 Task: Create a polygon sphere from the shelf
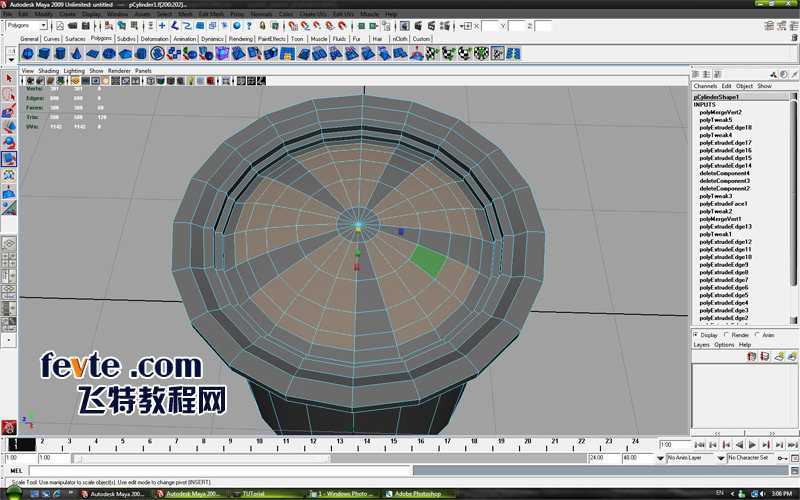coord(28,54)
